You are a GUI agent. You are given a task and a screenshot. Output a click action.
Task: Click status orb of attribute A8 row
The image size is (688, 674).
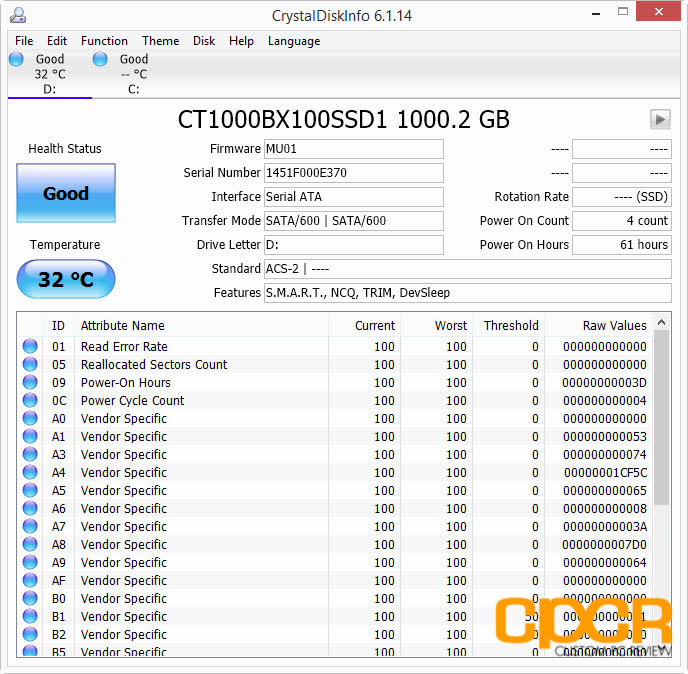coord(30,544)
